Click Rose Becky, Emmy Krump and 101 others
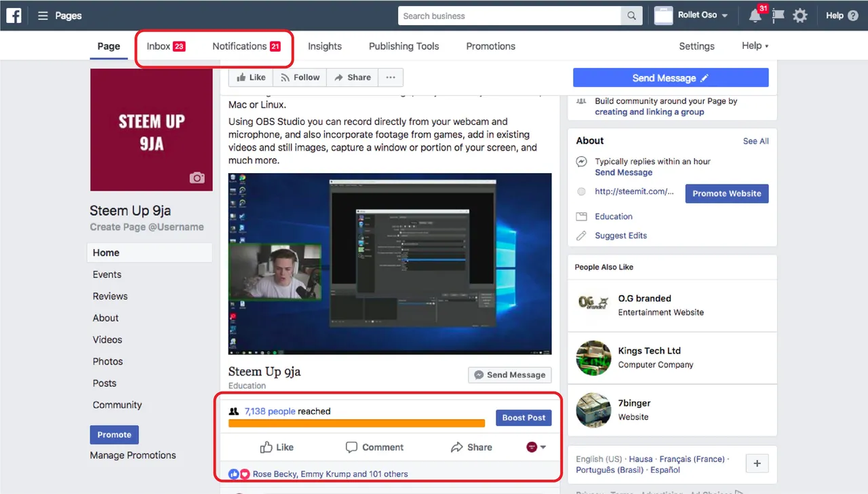The height and width of the screenshot is (494, 868). point(330,474)
